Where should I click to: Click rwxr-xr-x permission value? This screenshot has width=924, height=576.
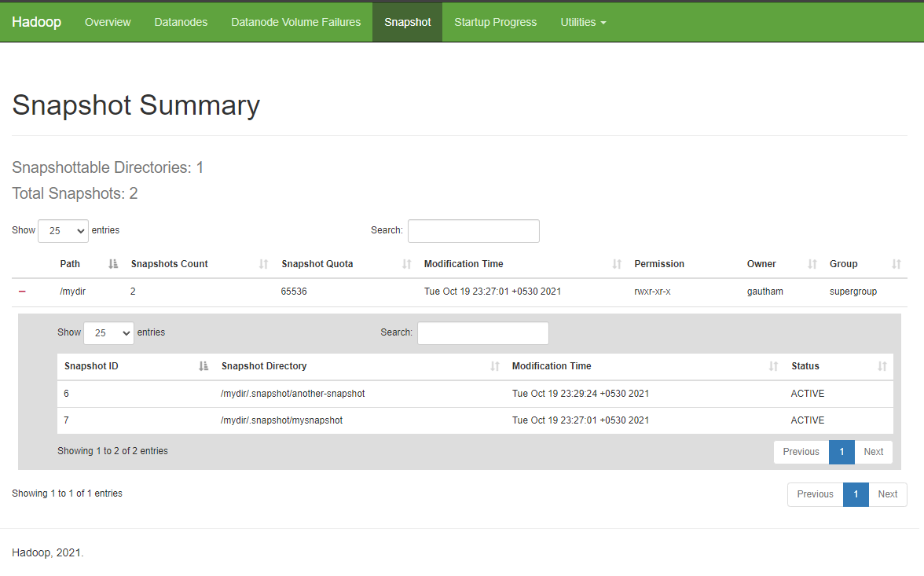652,292
